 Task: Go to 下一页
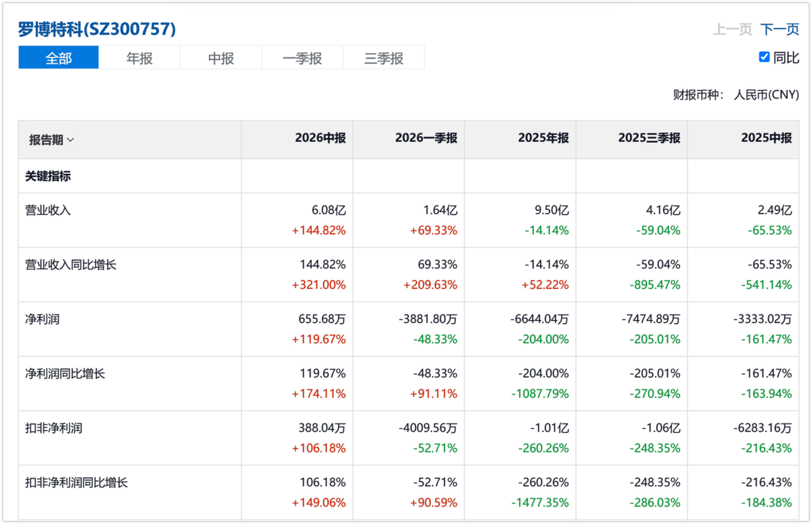(x=780, y=29)
